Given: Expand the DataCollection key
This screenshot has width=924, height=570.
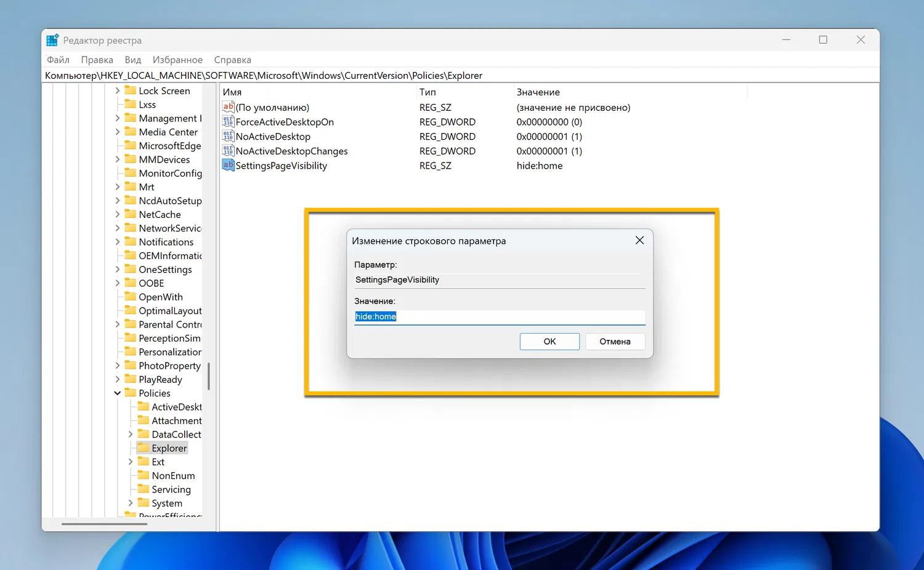Looking at the screenshot, I should pos(130,434).
